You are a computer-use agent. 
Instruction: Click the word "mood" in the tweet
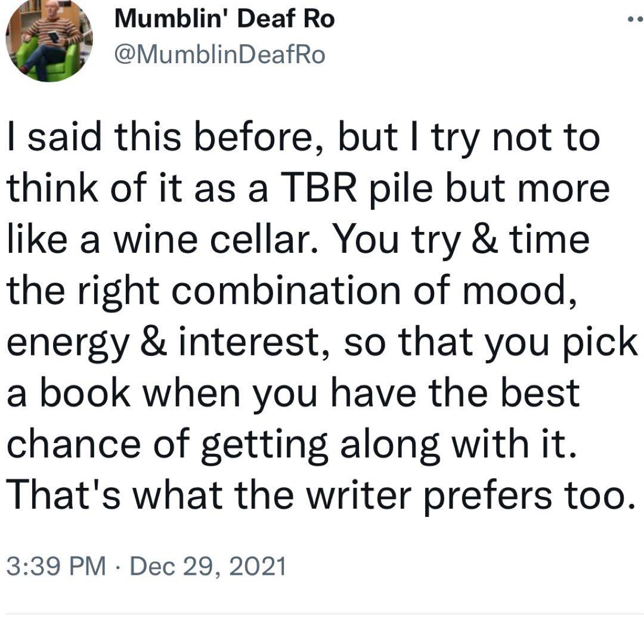coord(513,290)
